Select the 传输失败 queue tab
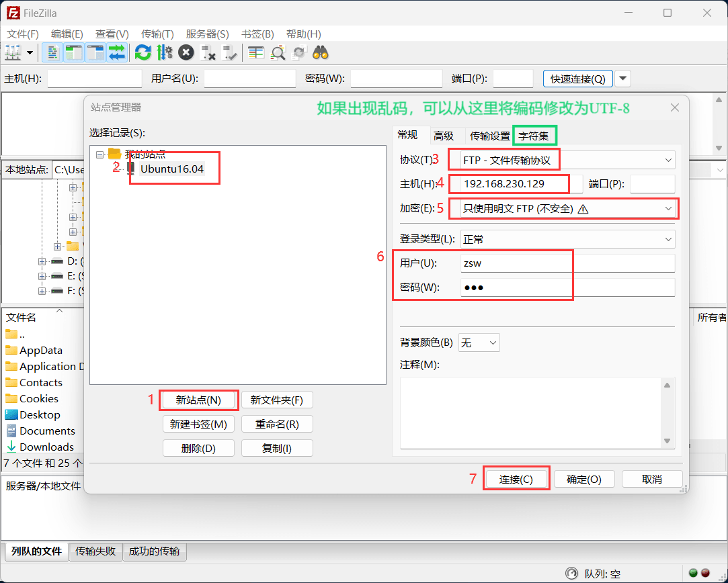This screenshot has width=728, height=583. pyautogui.click(x=95, y=551)
